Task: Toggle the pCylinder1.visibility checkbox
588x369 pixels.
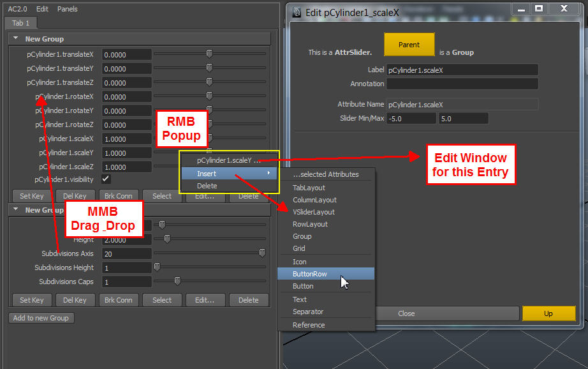Action: [106, 179]
